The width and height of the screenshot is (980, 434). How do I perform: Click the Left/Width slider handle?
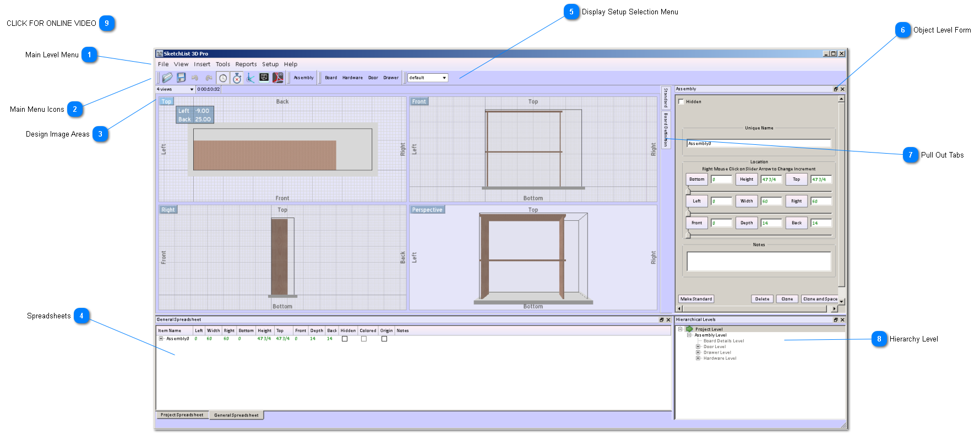coord(688,213)
